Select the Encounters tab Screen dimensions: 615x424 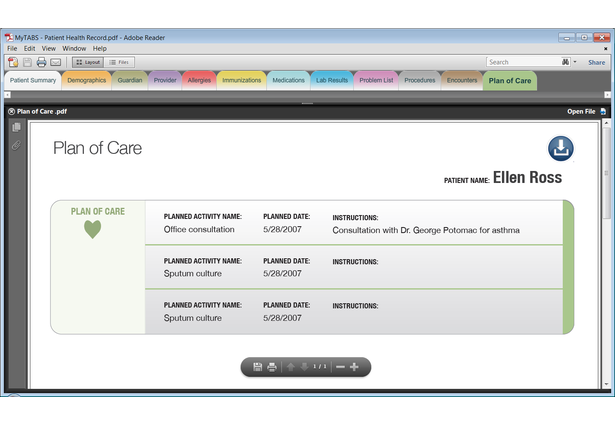coord(462,80)
